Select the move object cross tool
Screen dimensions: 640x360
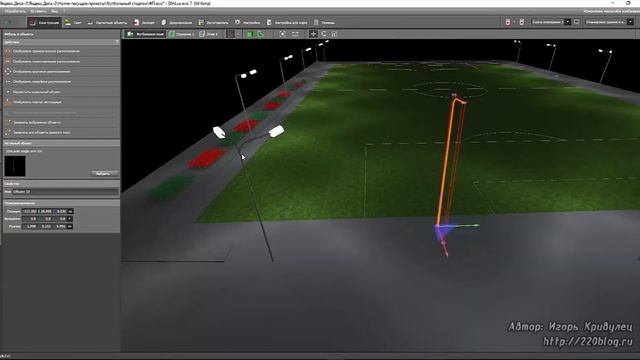[313, 34]
